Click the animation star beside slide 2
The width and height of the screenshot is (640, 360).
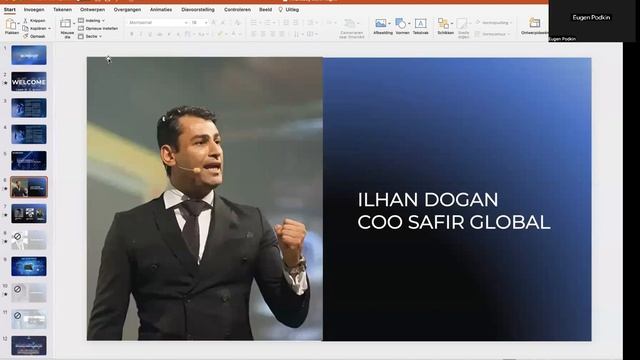[x=5, y=82]
